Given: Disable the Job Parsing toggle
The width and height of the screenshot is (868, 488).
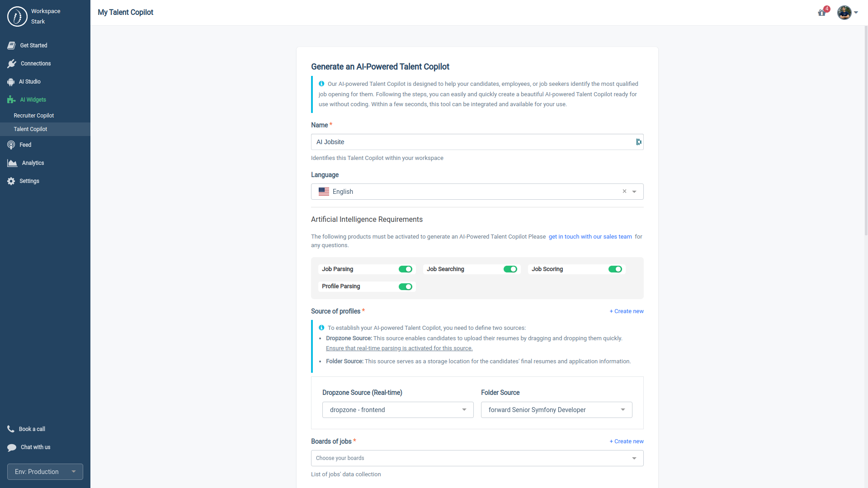Looking at the screenshot, I should [x=406, y=269].
